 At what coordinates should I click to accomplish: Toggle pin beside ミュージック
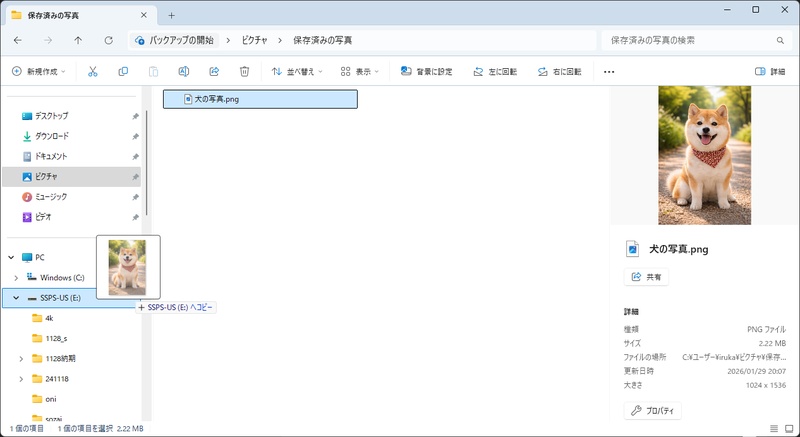pyautogui.click(x=135, y=197)
